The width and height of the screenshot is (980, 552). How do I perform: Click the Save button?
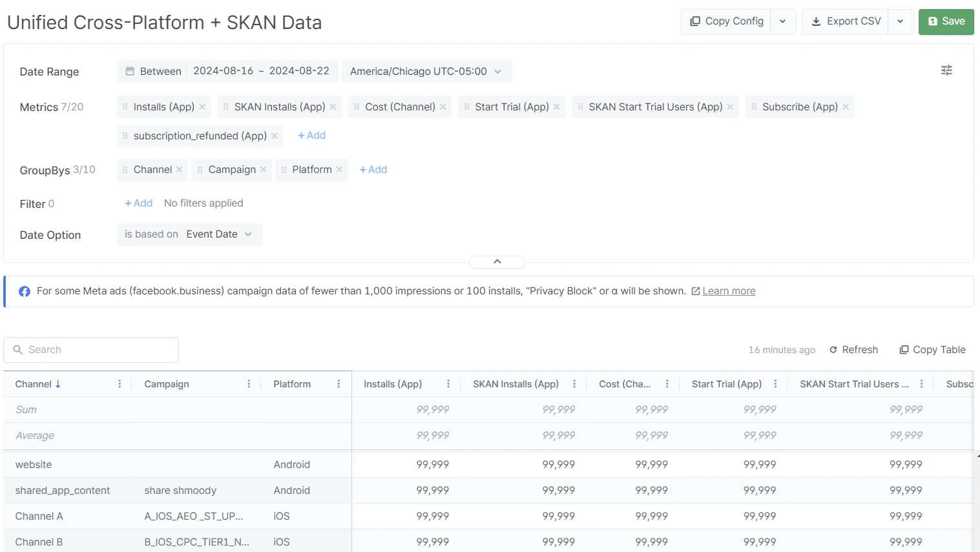[946, 21]
